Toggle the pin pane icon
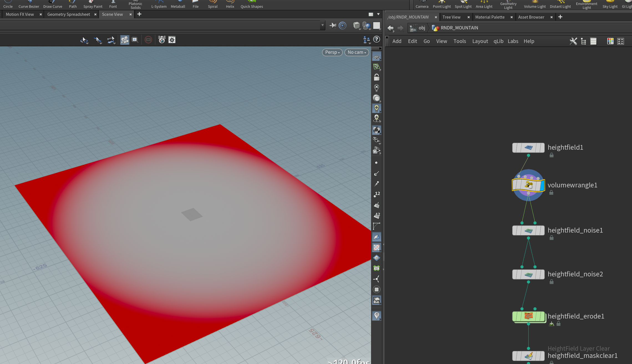 coord(333,26)
